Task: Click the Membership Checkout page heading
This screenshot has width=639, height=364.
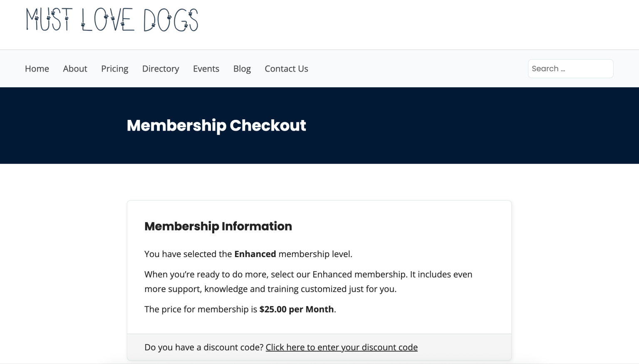Action: [x=216, y=125]
